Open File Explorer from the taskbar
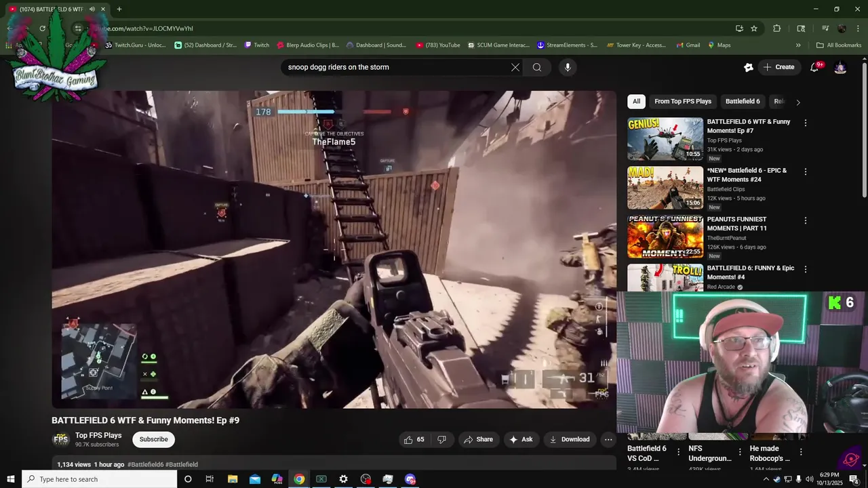 (233, 479)
